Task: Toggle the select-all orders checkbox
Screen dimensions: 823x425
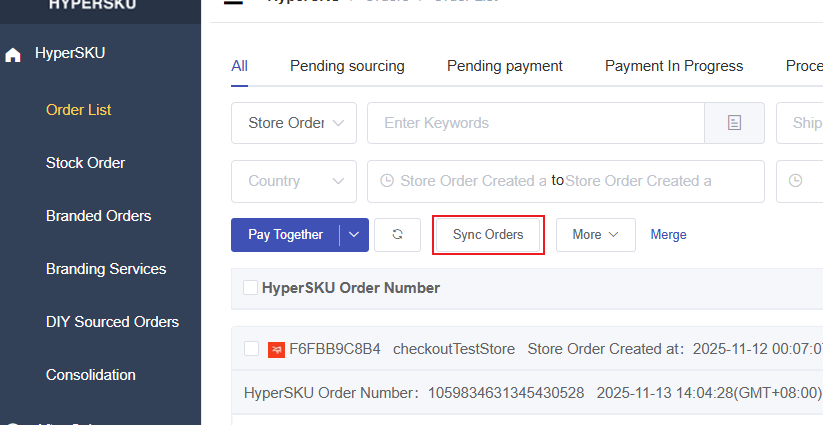Action: tap(250, 288)
